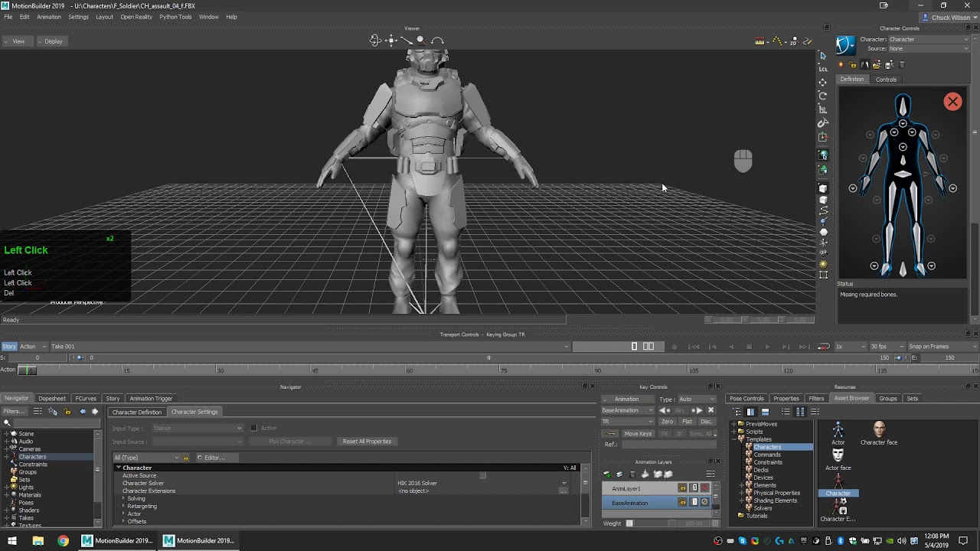The height and width of the screenshot is (551, 980).
Task: Activate the Scale tool in viewer toolbar
Action: click(823, 109)
